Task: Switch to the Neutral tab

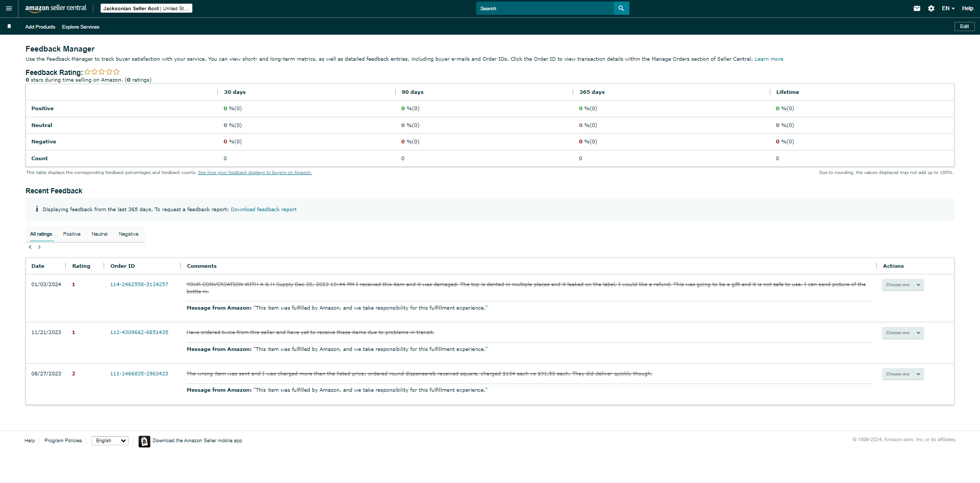Action: tap(100, 234)
